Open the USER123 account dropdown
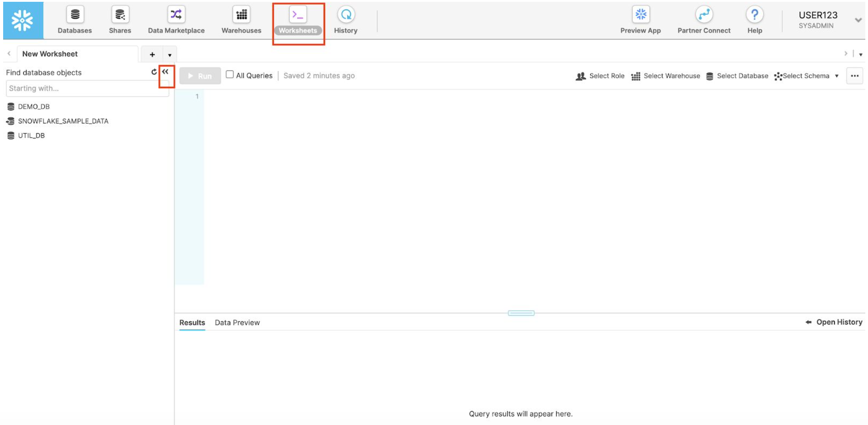 (858, 20)
